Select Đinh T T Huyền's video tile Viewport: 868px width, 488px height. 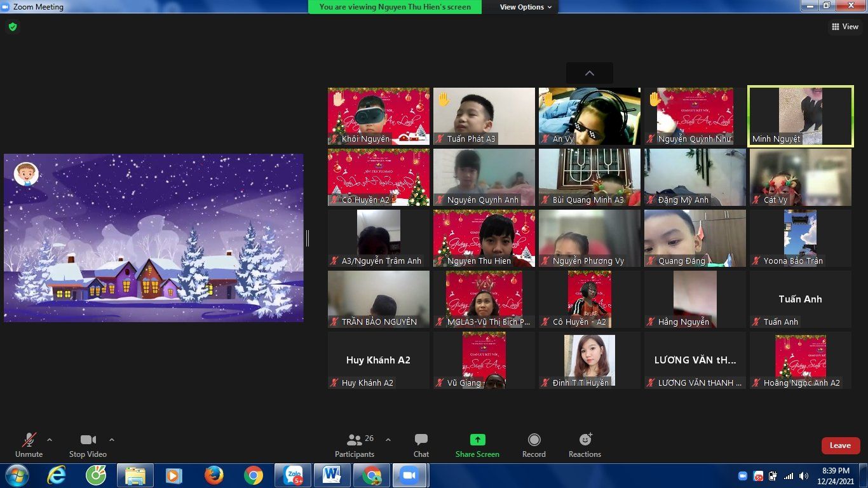click(x=589, y=360)
